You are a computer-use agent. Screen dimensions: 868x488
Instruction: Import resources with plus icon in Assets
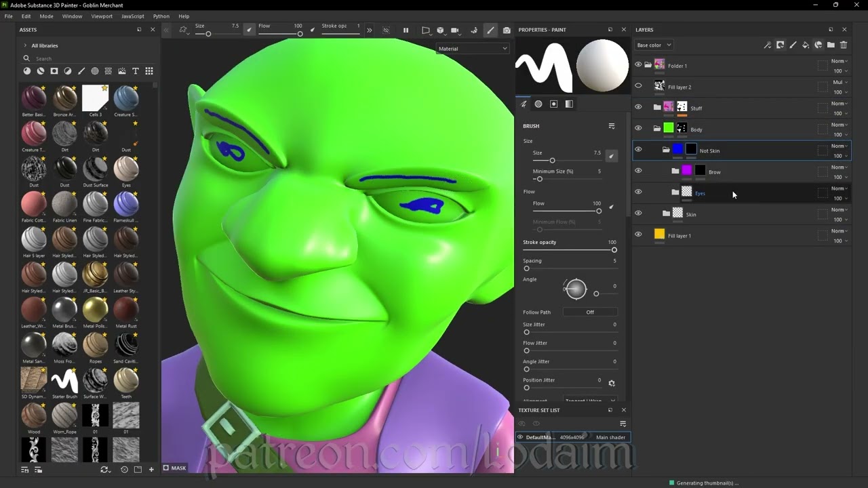pyautogui.click(x=151, y=469)
